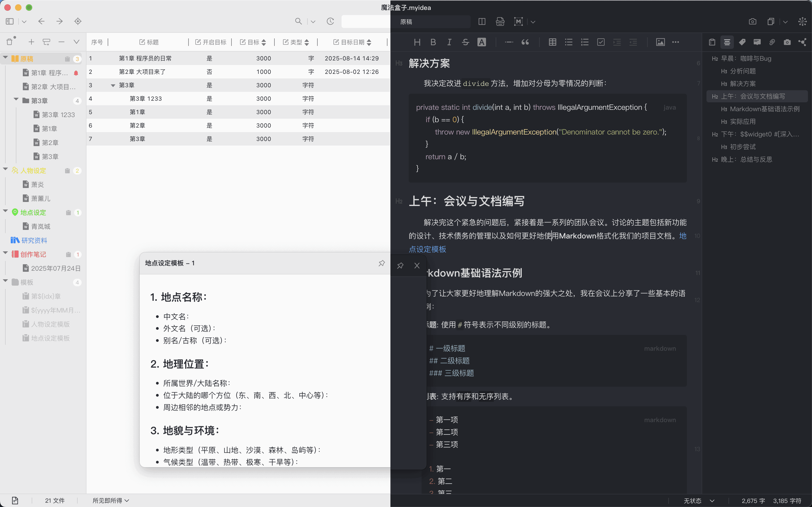Click the insert image icon
Viewport: 812px width, 507px height.
click(x=660, y=42)
